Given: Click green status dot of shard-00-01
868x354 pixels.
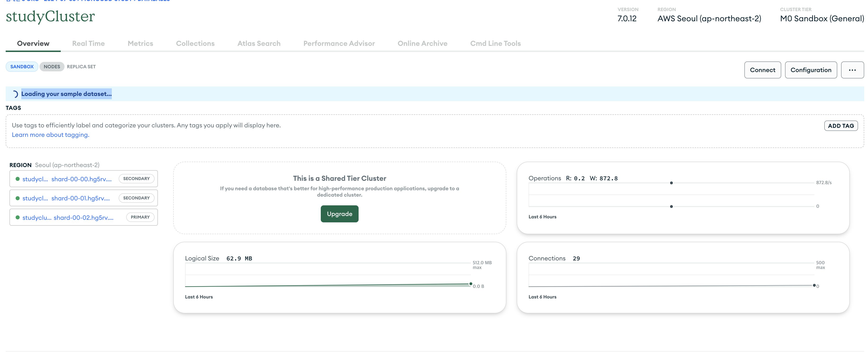Looking at the screenshot, I should (x=17, y=198).
